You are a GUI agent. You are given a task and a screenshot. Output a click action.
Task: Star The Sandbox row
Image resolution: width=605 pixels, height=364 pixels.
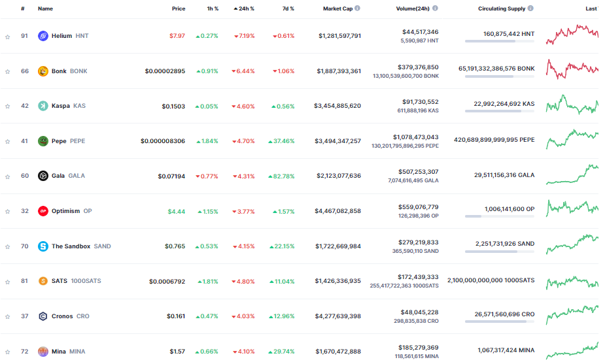pos(7,247)
